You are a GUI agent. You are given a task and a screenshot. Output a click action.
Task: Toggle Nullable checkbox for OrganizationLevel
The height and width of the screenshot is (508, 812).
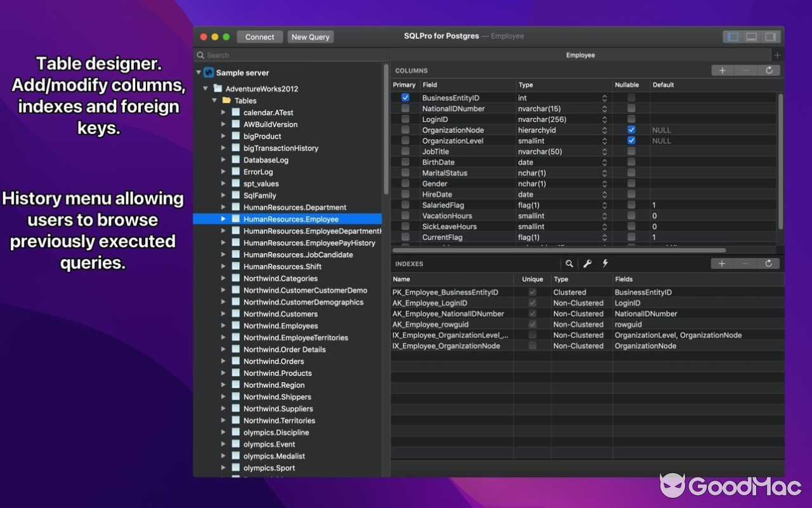coord(630,140)
